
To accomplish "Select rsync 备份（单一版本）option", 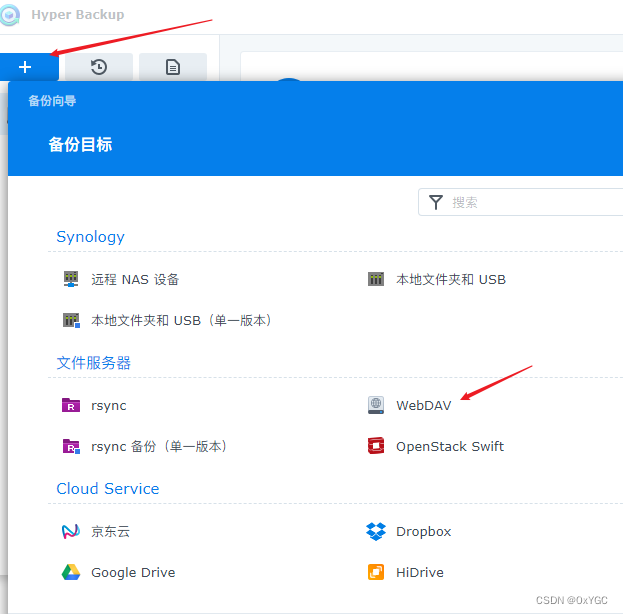I will tap(159, 446).
